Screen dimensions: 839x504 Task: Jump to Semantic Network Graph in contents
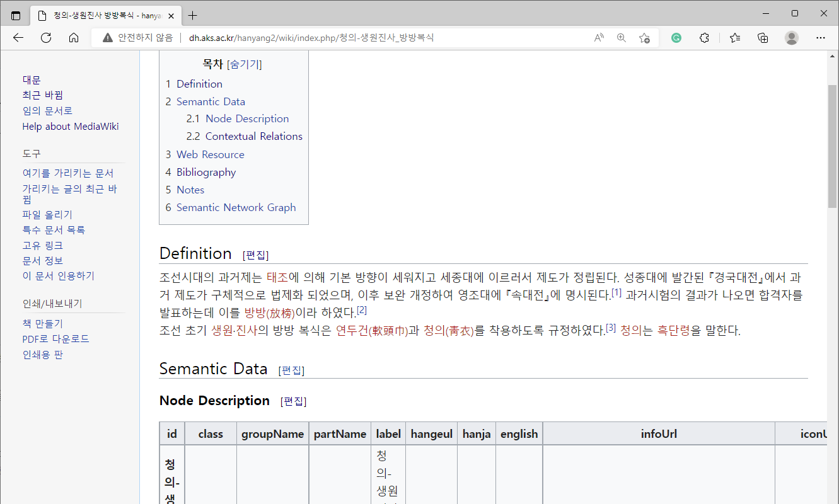[x=236, y=207]
